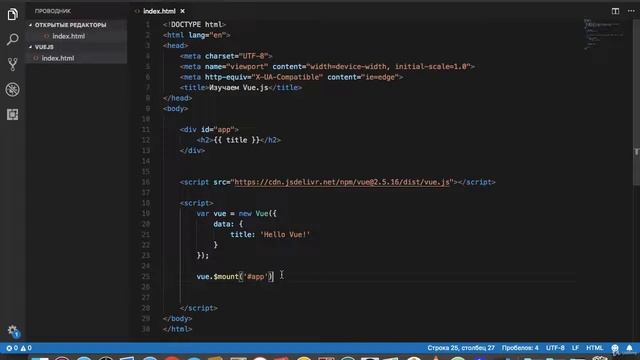The image size is (640, 360).
Task: Place cursor on the DOCTYPE html line
Action: pyautogui.click(x=194, y=24)
